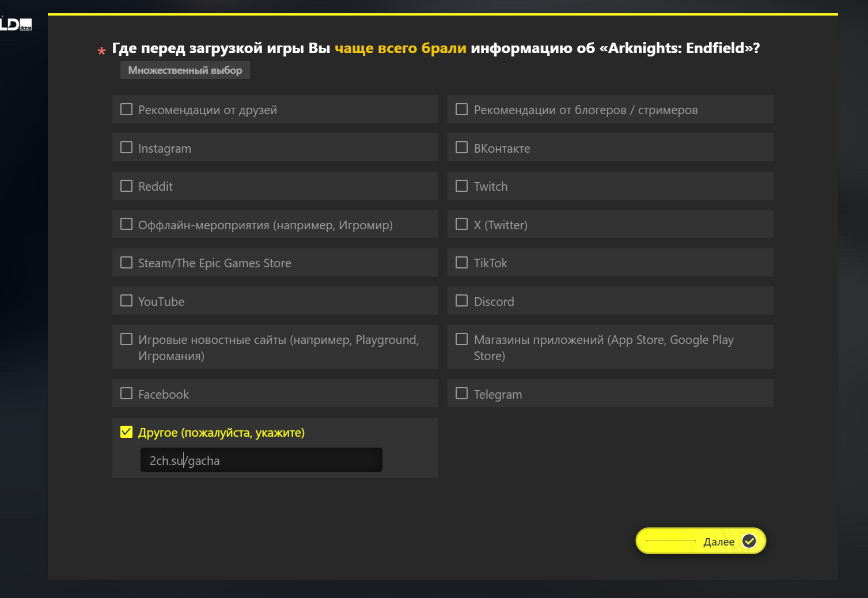Check Рекомендации от блогеров / стримеров
Viewport: 868px width, 598px height.
pyautogui.click(x=461, y=109)
